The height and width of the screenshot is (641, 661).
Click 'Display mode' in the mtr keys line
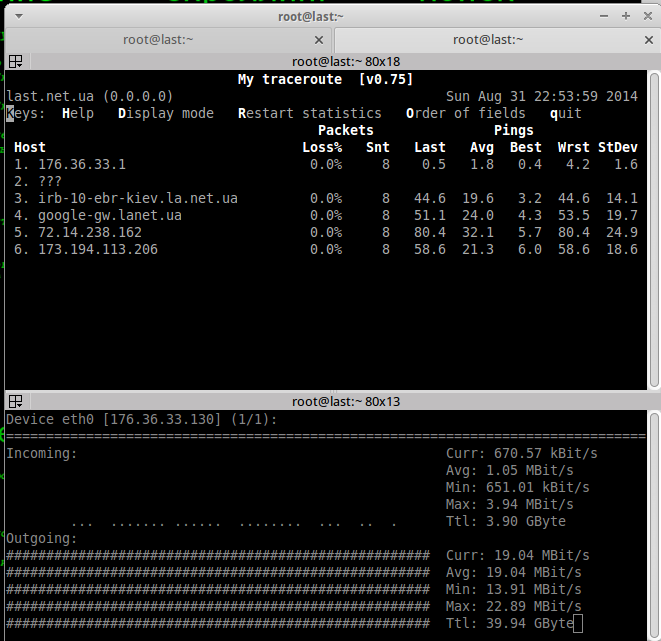(x=166, y=113)
